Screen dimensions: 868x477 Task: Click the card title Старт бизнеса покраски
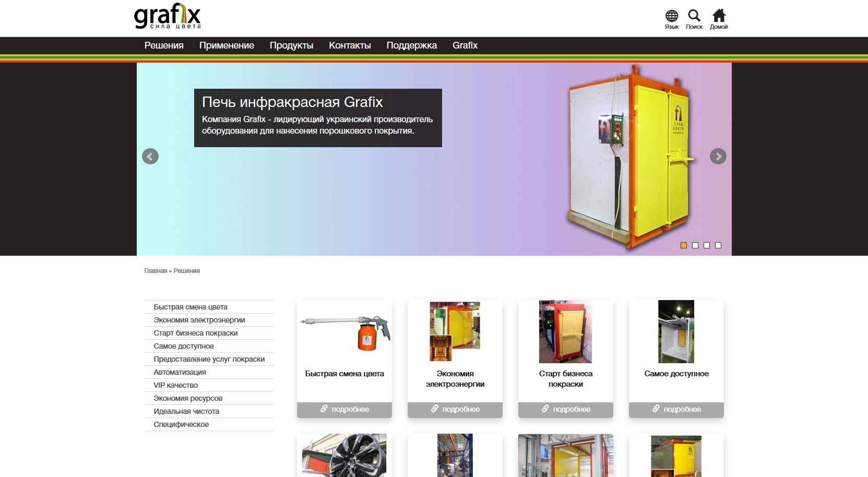pyautogui.click(x=566, y=379)
